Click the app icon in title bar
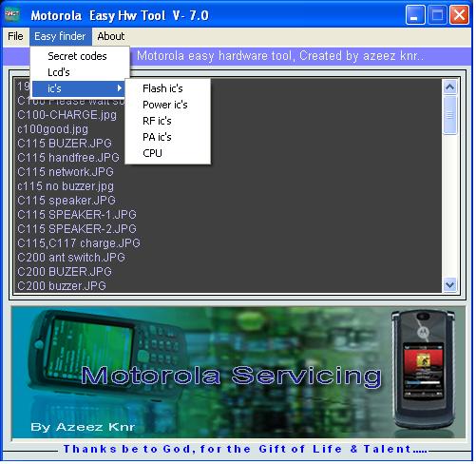Screen dimensions: 476x464 pyautogui.click(x=12, y=14)
